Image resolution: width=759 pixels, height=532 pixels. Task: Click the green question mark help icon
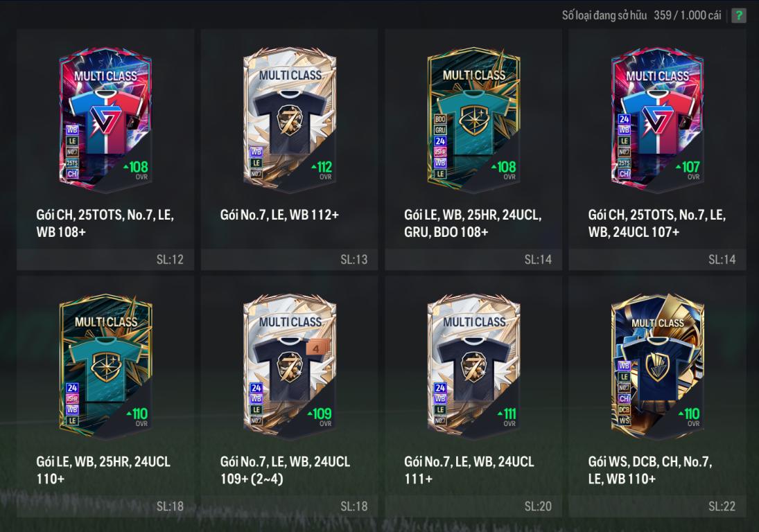[x=739, y=15]
